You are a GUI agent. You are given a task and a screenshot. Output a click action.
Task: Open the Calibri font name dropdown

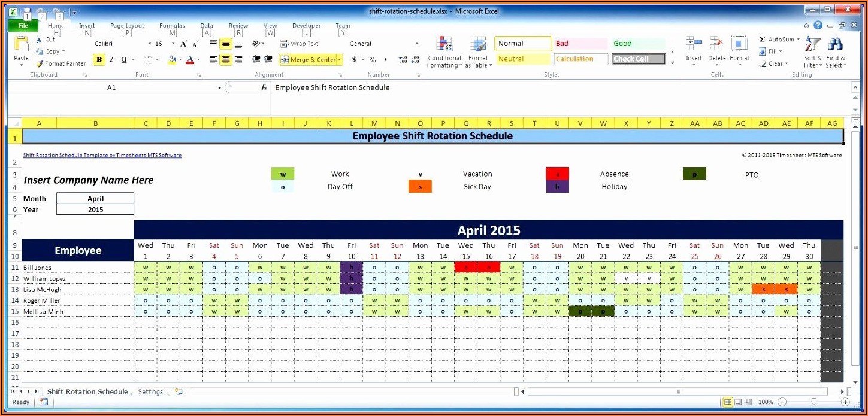(150, 44)
